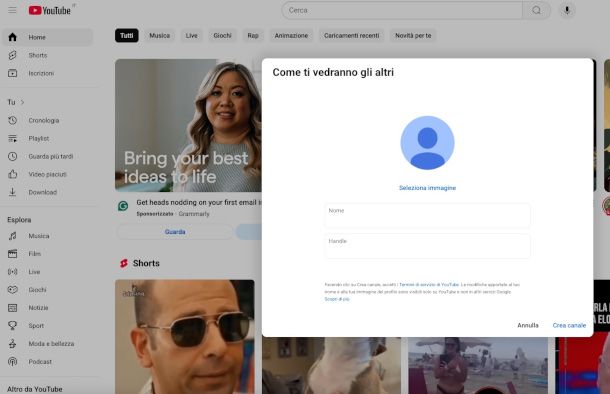Click the search magnifier button
This screenshot has width=610, height=394.
pos(536,10)
